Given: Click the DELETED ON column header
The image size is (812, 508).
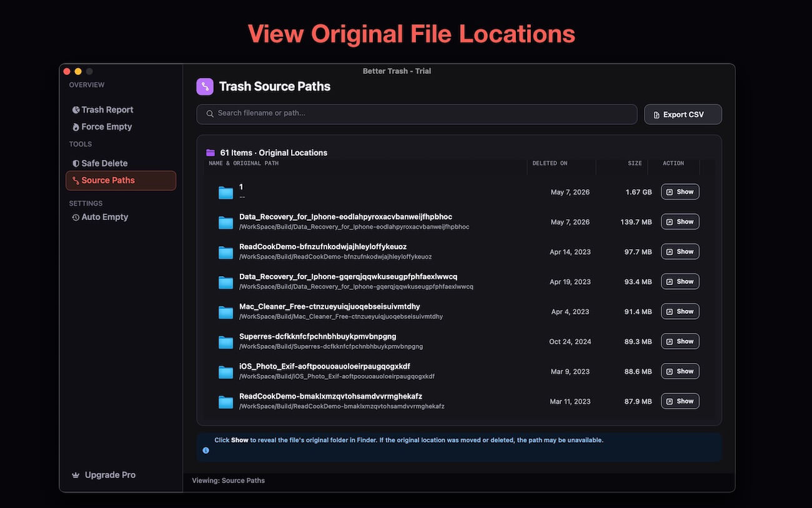Looking at the screenshot, I should pyautogui.click(x=550, y=164).
